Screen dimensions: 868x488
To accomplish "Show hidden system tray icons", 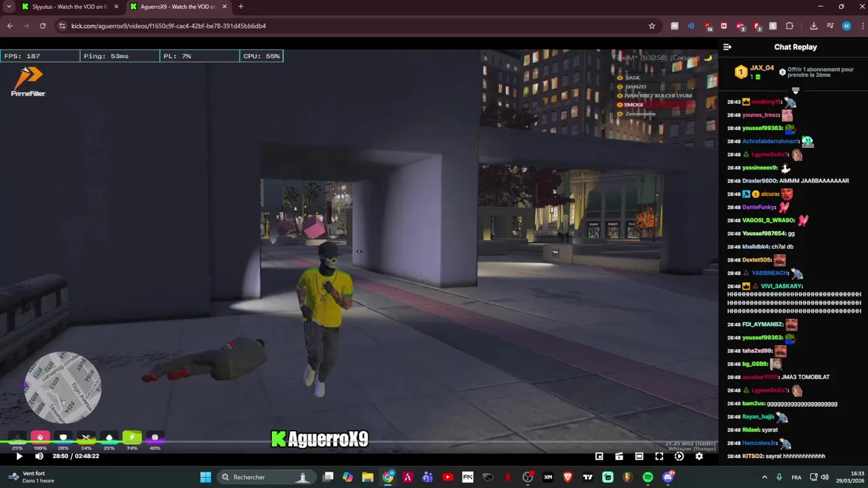I will click(x=765, y=477).
